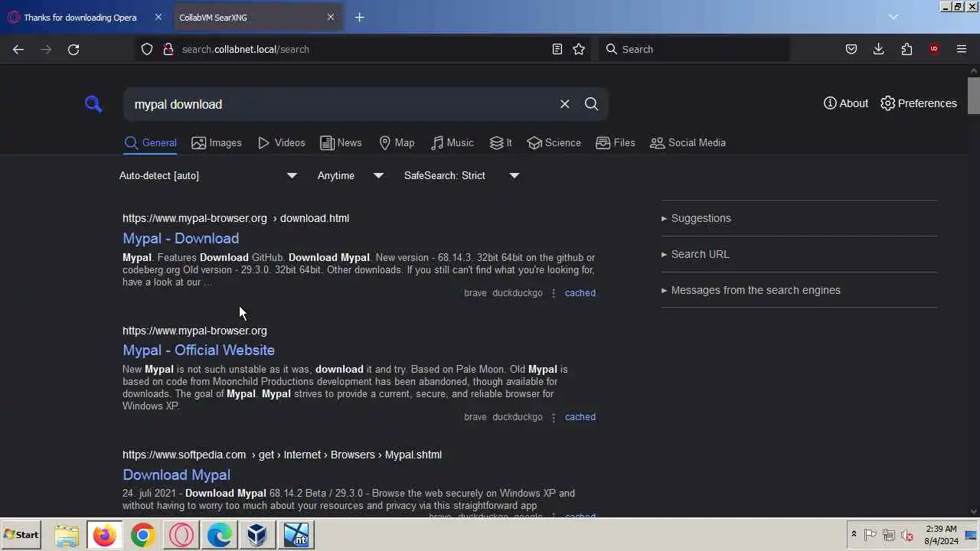The image size is (980, 551).
Task: Switch to Videos search category
Action: (x=282, y=142)
